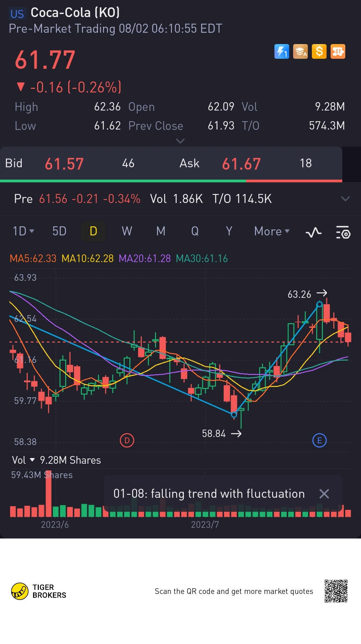Tap the yellow dollar sign icon

(319, 51)
